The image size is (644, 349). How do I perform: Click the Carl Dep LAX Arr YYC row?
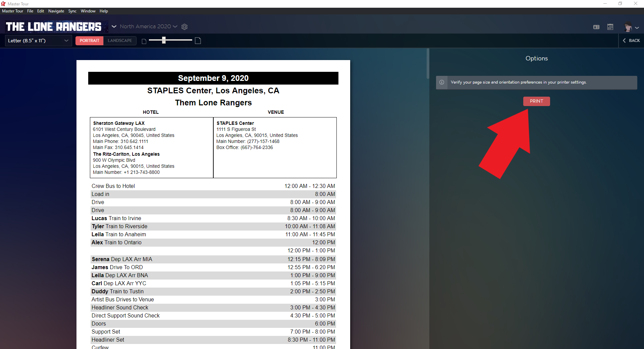(213, 283)
